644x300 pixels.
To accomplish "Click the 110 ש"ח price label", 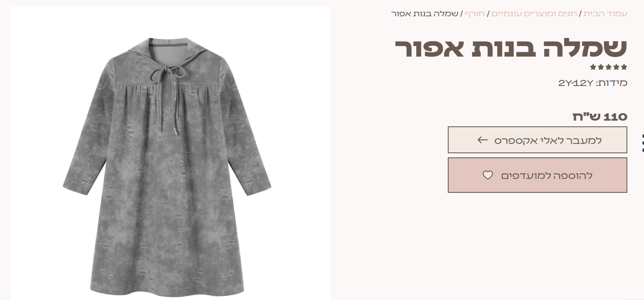I will click(x=600, y=117).
